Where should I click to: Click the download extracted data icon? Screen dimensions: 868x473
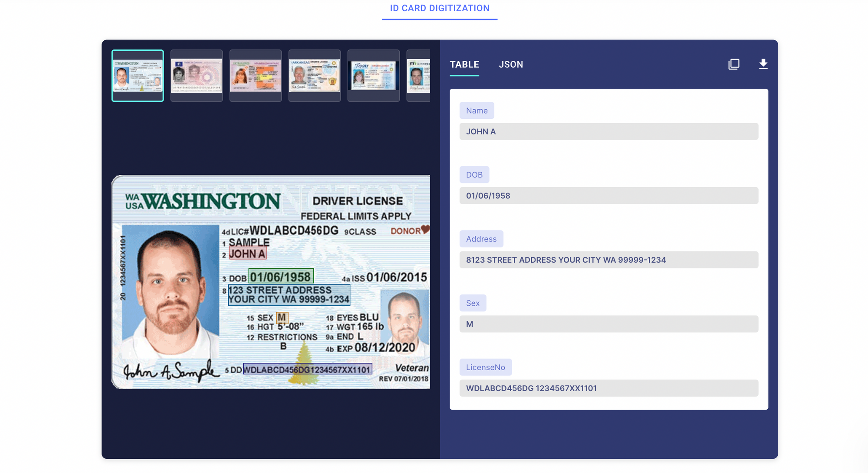(x=764, y=64)
